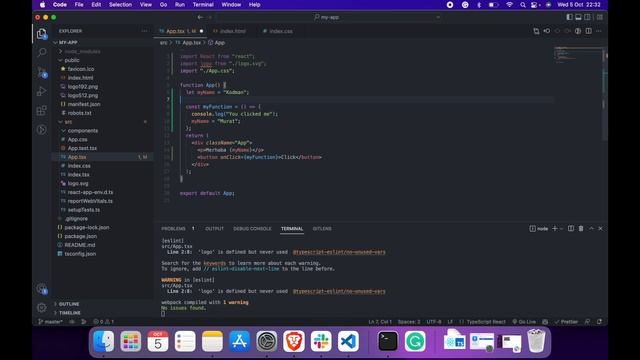Open Explorer views and more actions ellipsis
The width and height of the screenshot is (640, 360).
(x=144, y=31)
